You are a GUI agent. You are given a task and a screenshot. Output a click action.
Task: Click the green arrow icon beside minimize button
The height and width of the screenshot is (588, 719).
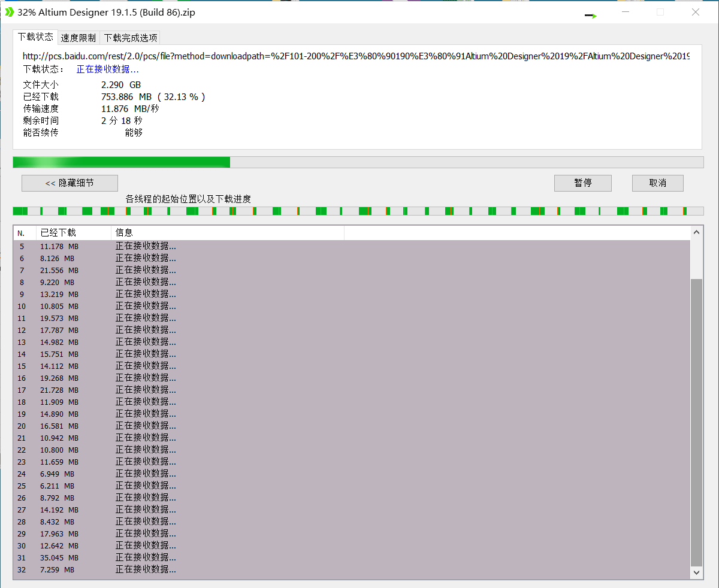click(590, 16)
